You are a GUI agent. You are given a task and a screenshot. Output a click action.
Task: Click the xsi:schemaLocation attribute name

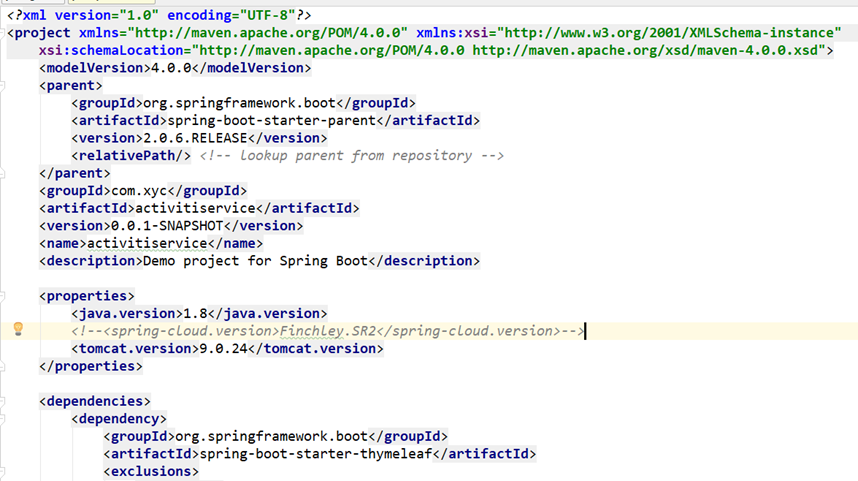tap(111, 50)
